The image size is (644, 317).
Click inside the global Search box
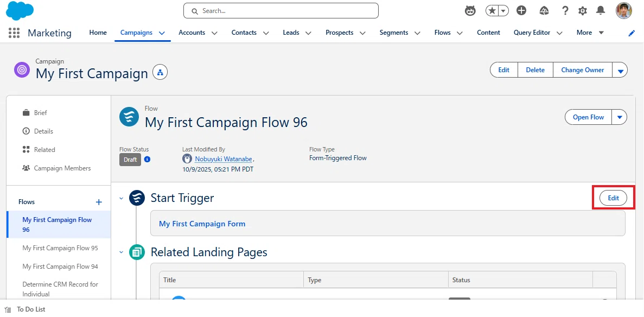pyautogui.click(x=281, y=11)
